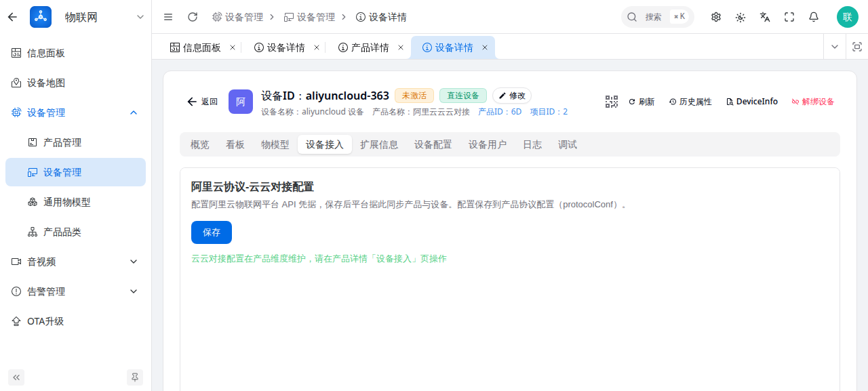Open the 搜索 search box
The width and height of the screenshot is (868, 391).
(657, 17)
